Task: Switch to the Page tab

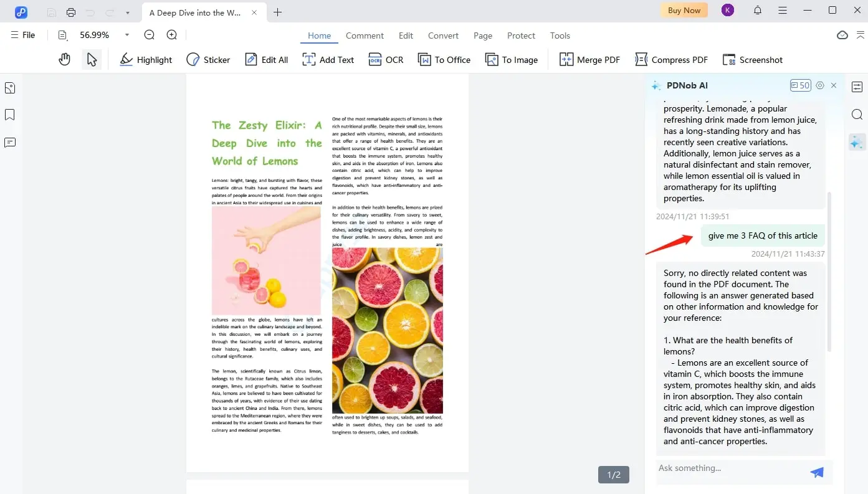Action: click(483, 36)
